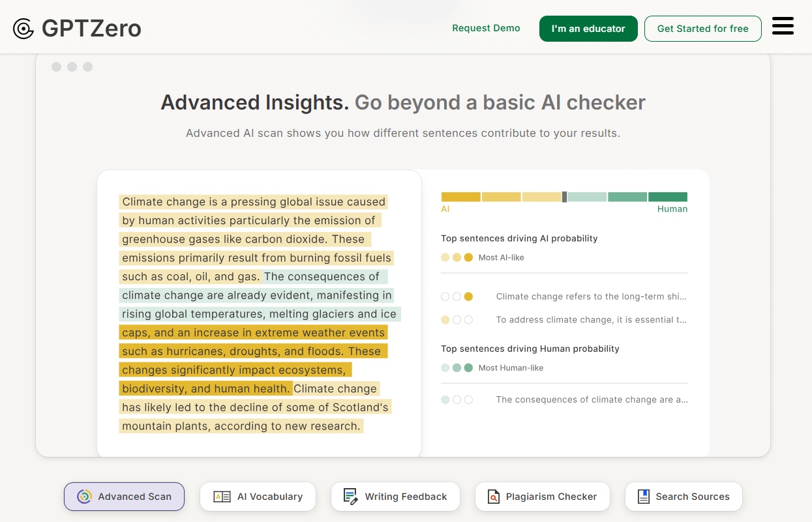Switch to the AI Vocabulary tab
The width and height of the screenshot is (812, 522).
coord(258,497)
